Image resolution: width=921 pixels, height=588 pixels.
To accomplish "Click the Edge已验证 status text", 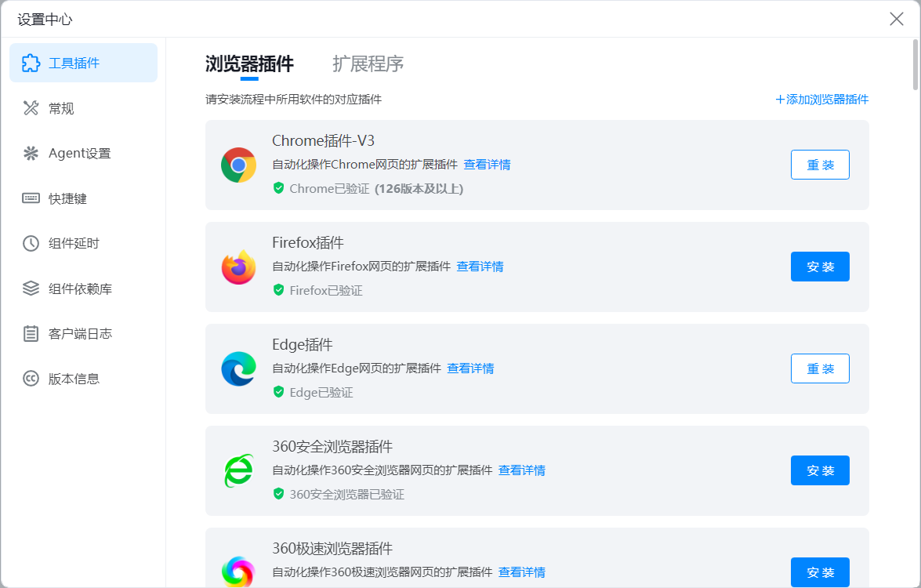I will (321, 392).
